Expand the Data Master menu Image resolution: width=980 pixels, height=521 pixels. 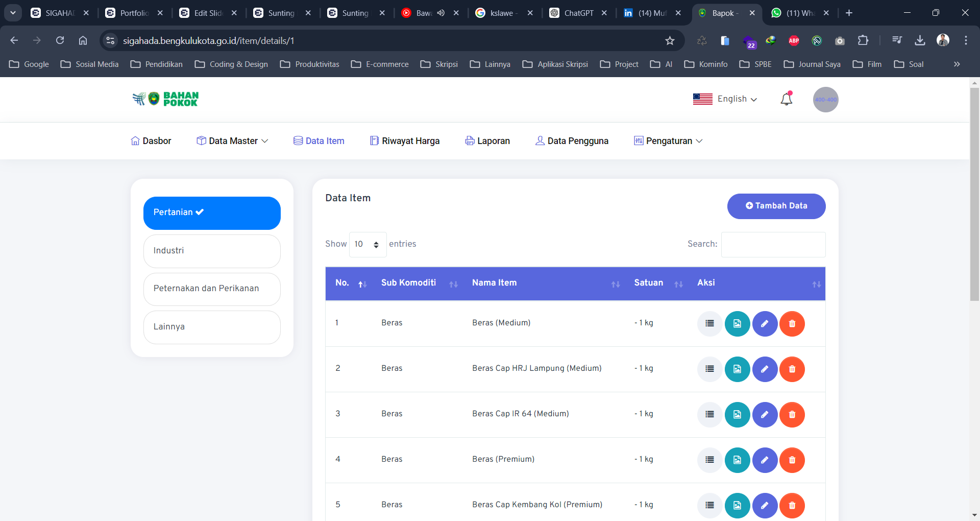pyautogui.click(x=232, y=141)
